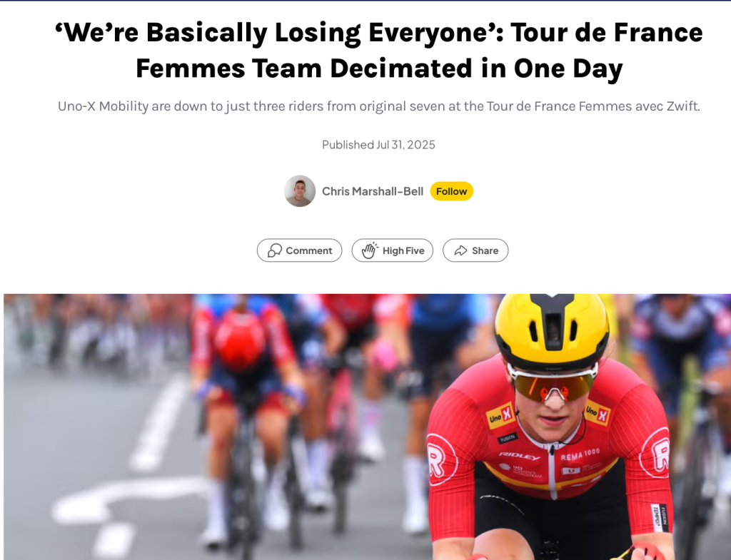Open comments via the Comment text label
The width and height of the screenshot is (731, 560).
309,250
